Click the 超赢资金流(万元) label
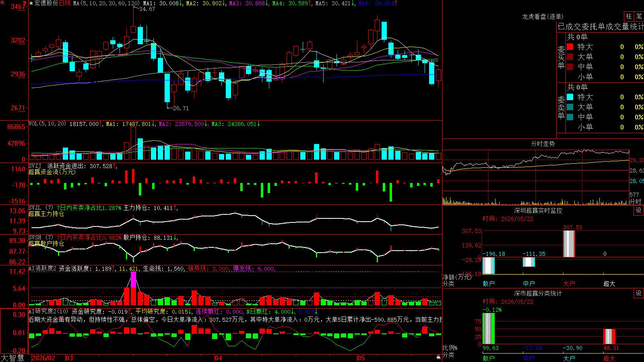 (52, 172)
